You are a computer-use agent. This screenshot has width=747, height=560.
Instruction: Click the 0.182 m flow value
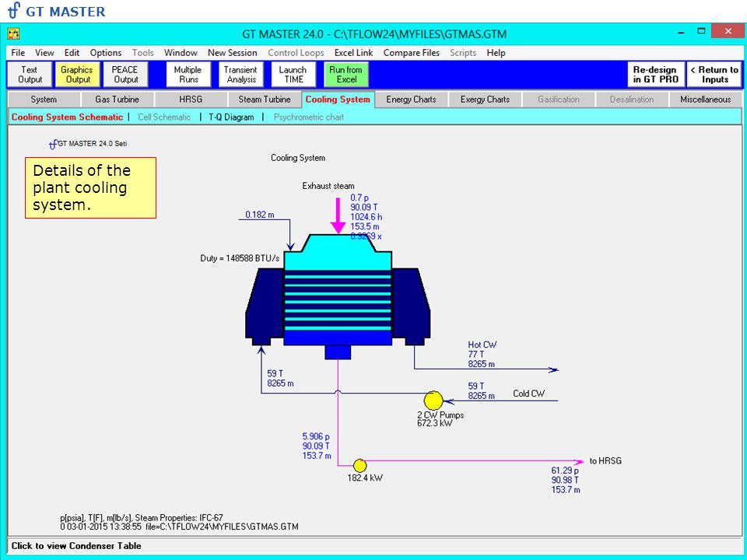(260, 215)
